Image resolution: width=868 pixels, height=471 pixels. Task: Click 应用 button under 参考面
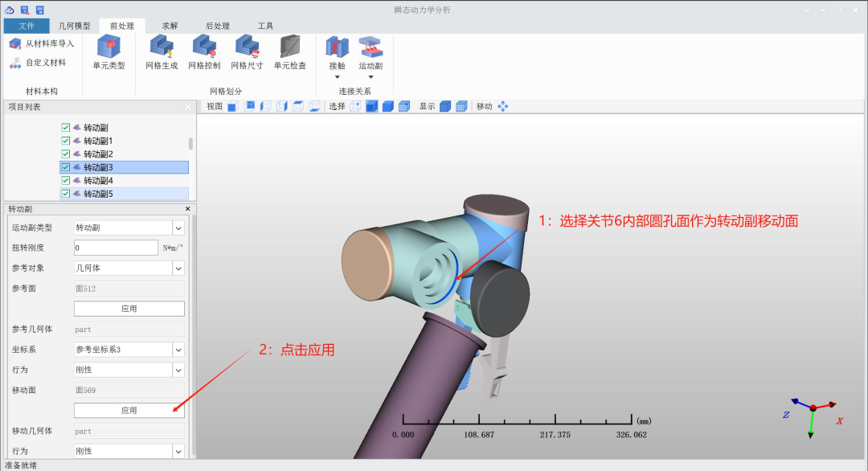(129, 309)
